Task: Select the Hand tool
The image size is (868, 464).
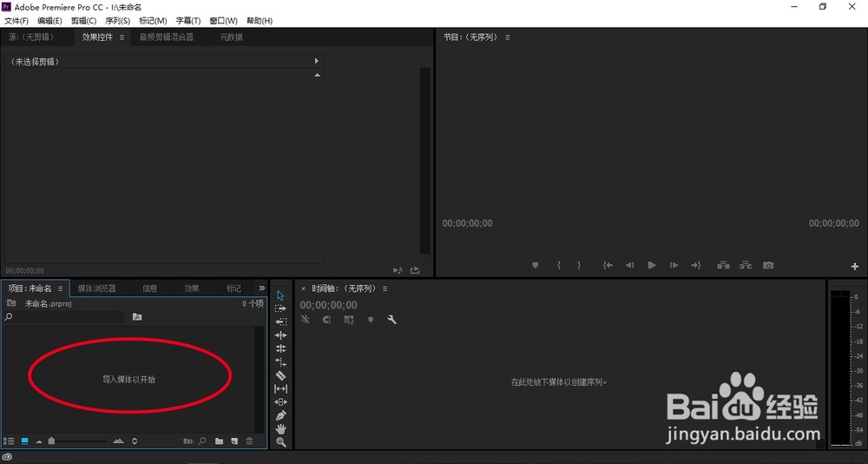Action: (x=280, y=428)
